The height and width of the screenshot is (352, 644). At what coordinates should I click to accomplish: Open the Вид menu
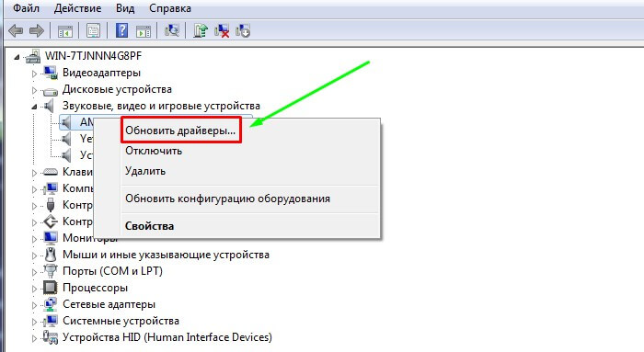click(x=125, y=8)
